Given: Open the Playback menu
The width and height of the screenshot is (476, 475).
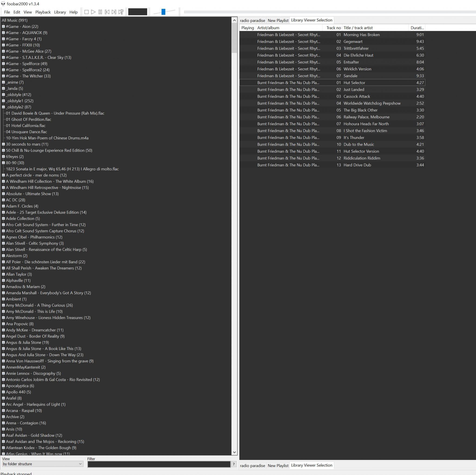Looking at the screenshot, I should [x=43, y=12].
